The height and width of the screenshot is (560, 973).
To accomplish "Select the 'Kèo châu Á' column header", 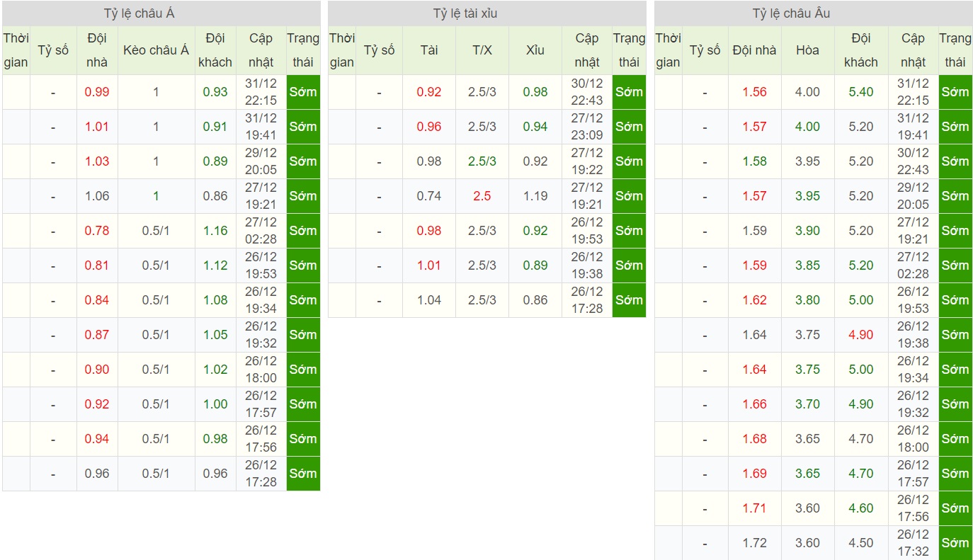I will coord(156,50).
